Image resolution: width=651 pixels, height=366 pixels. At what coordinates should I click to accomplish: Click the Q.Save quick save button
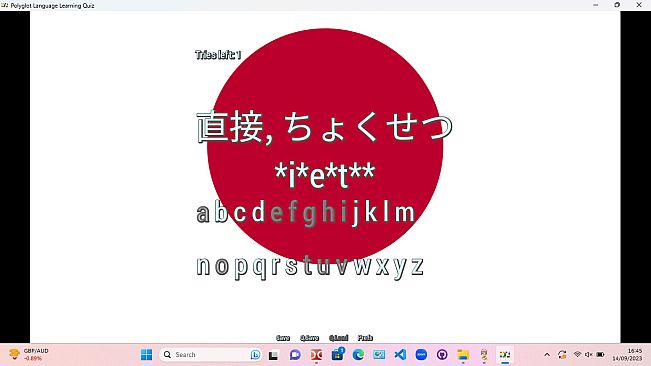[309, 338]
